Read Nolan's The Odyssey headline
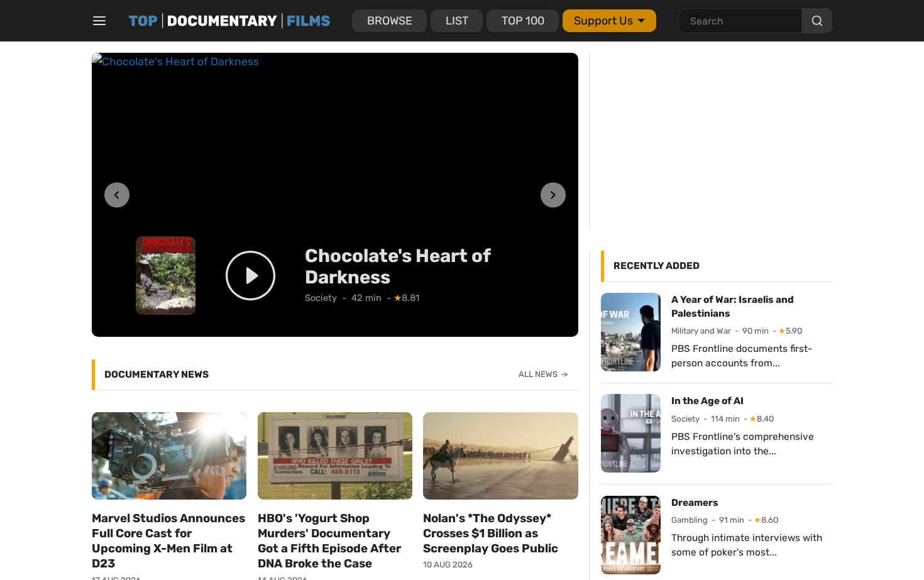 (490, 533)
